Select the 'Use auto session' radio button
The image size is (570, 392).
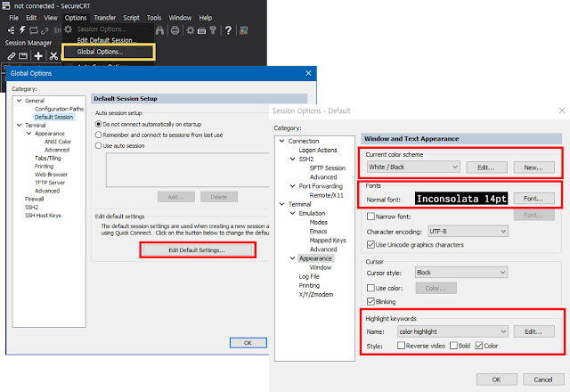tap(98, 145)
